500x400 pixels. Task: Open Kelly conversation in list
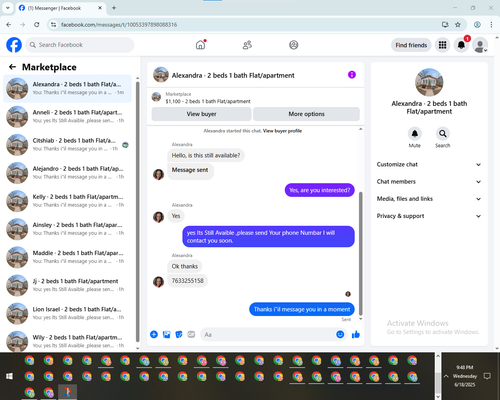pyautogui.click(x=68, y=201)
